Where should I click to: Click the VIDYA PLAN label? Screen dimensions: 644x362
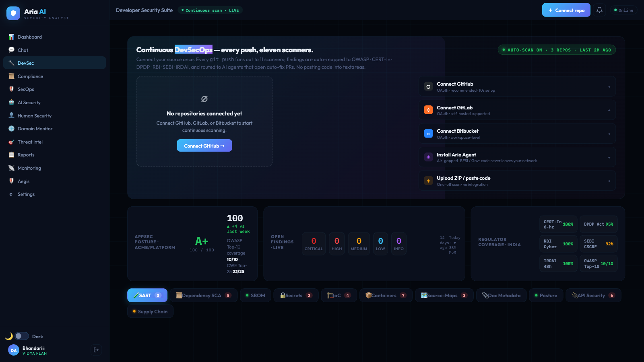tap(35, 354)
